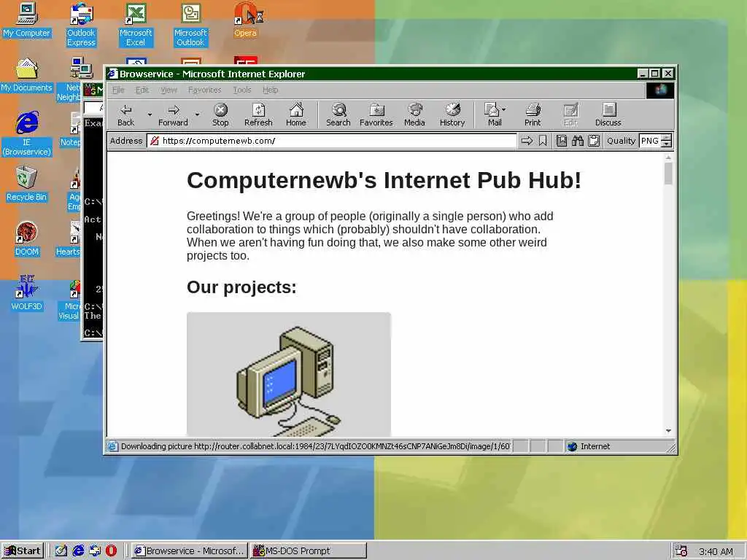Click the Go arrow next to address bar
This screenshot has width=747, height=560.
(x=527, y=141)
